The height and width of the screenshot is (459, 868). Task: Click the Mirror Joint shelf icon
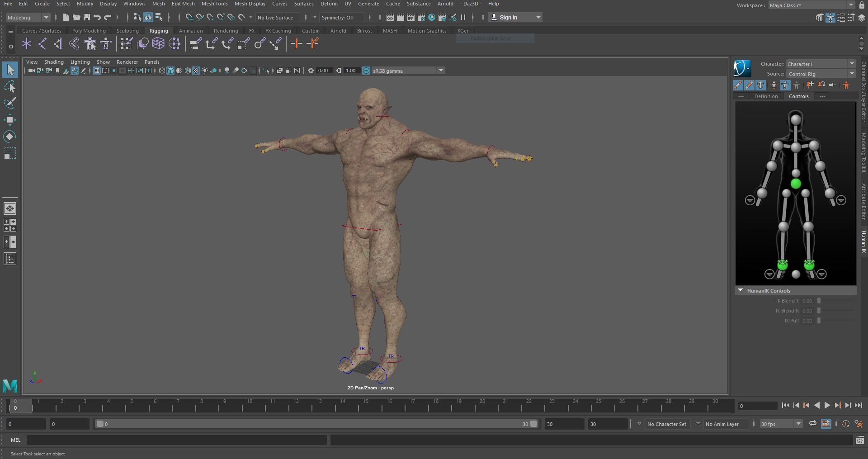click(x=58, y=44)
